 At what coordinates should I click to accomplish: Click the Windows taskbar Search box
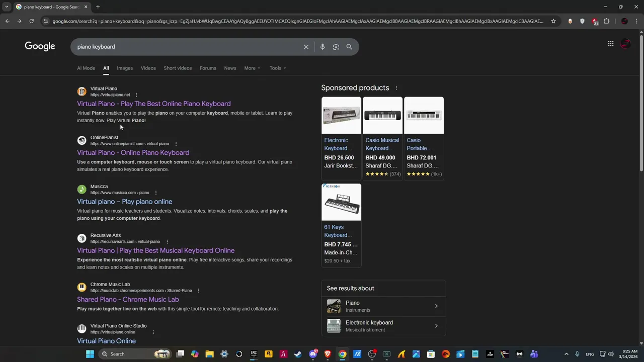[x=135, y=354]
